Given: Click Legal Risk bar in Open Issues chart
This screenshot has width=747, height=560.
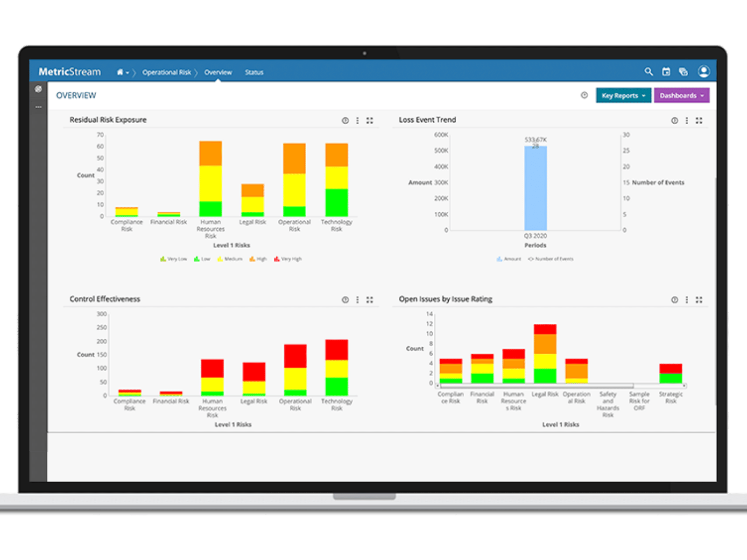Looking at the screenshot, I should pyautogui.click(x=545, y=354).
